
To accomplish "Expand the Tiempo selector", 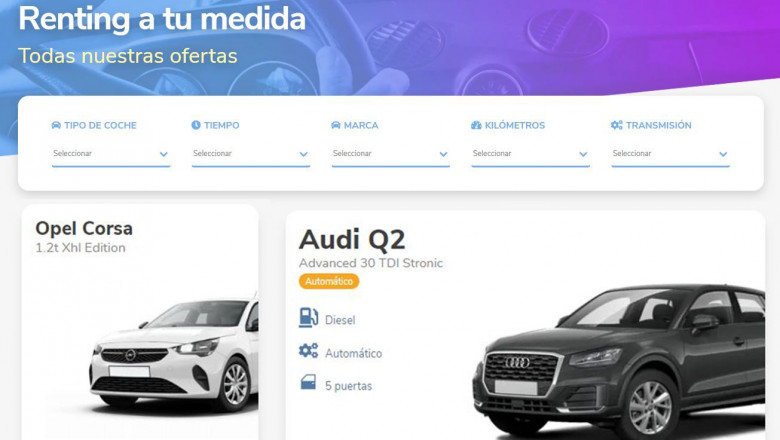I will pos(251,154).
